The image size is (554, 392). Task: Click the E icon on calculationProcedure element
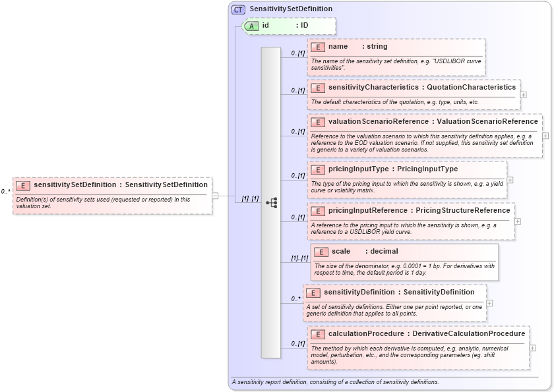pos(317,333)
